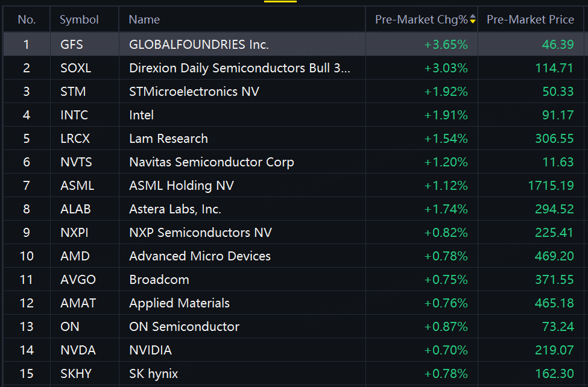Open Navitas Semiconductor Corp row
The width and height of the screenshot is (588, 387).
[294, 162]
